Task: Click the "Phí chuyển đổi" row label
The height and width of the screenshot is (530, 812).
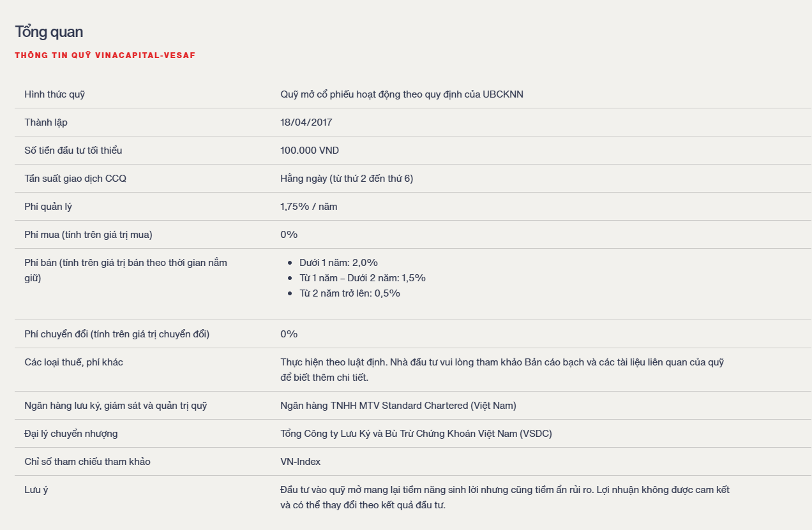Action: coord(117,334)
